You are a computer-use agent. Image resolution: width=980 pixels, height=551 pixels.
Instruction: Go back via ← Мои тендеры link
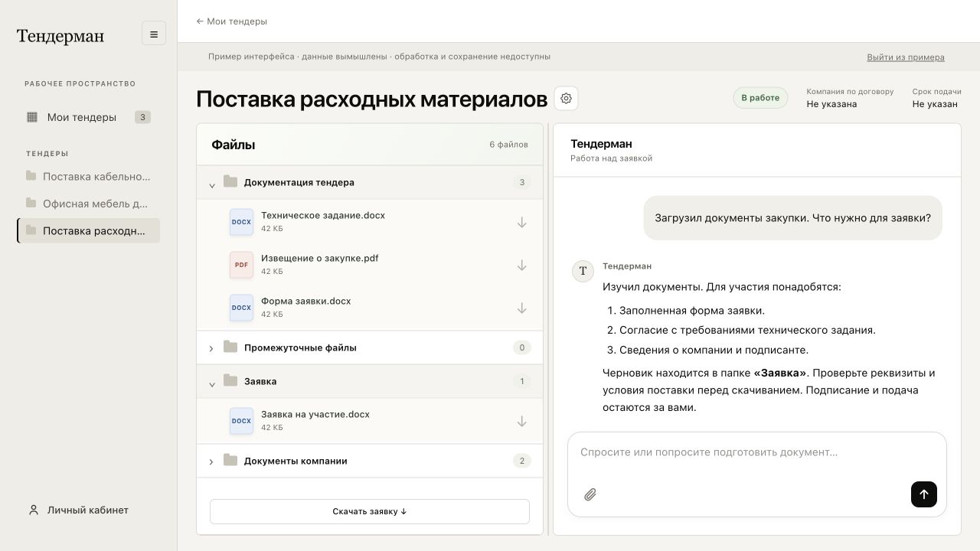point(232,21)
